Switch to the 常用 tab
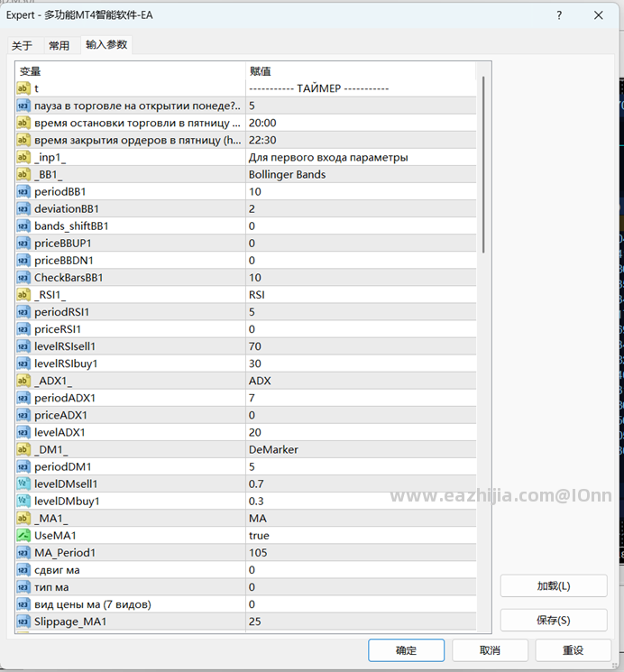Image resolution: width=624 pixels, height=672 pixels. pos(60,45)
